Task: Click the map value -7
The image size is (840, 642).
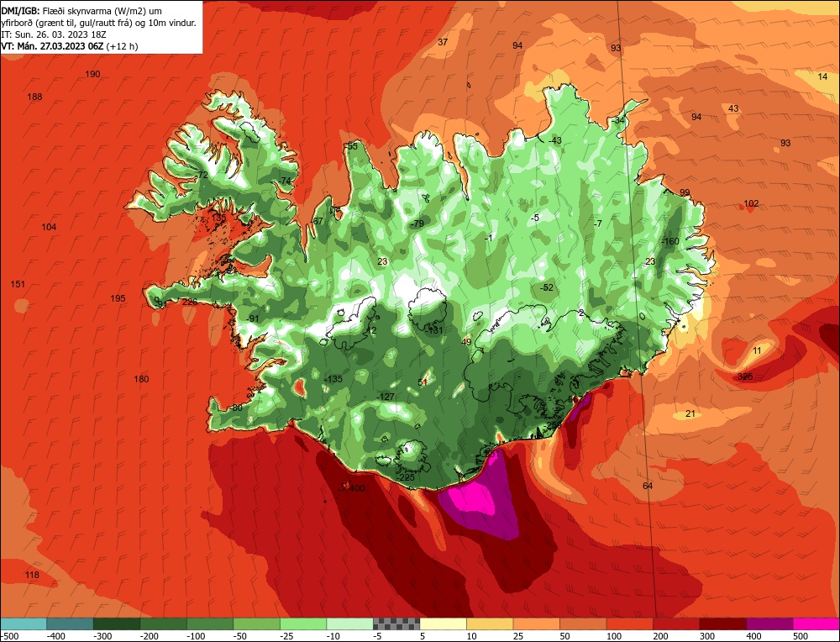Action: point(598,224)
